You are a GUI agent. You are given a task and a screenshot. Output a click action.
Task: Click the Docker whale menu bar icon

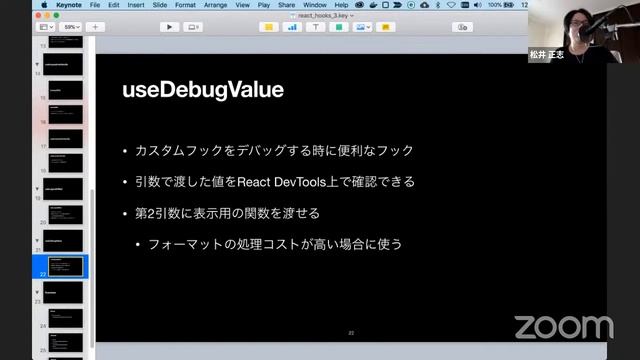[373, 5]
